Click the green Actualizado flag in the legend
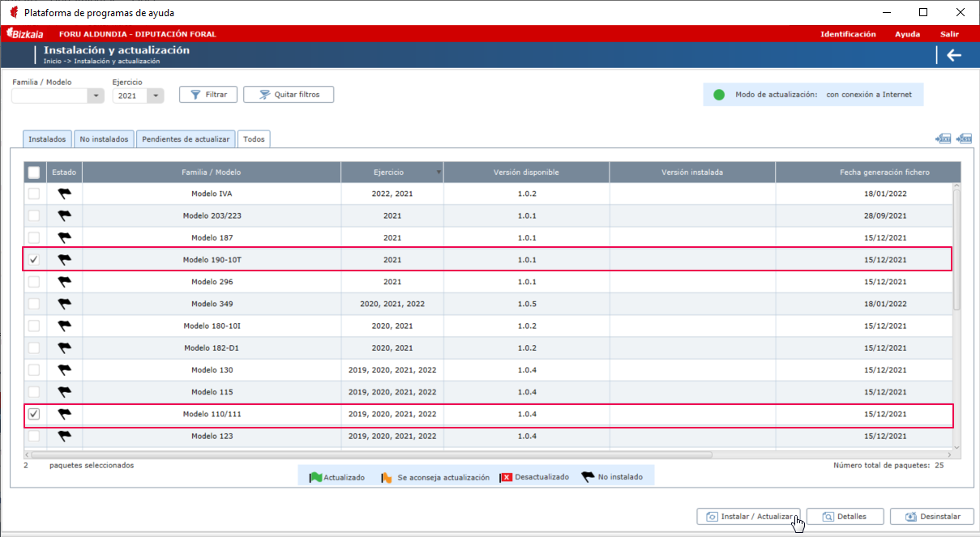Screen dimensions: 980x537 [315, 477]
